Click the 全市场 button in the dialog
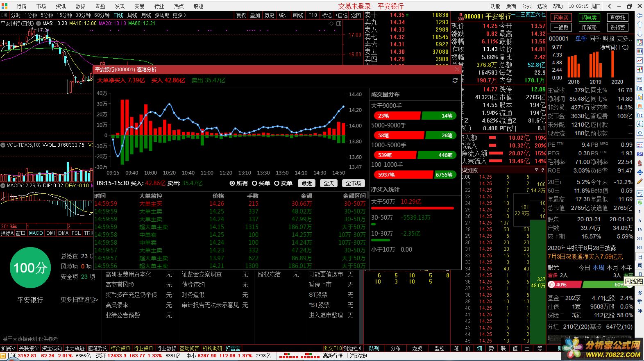644x361 pixels. 353,183
